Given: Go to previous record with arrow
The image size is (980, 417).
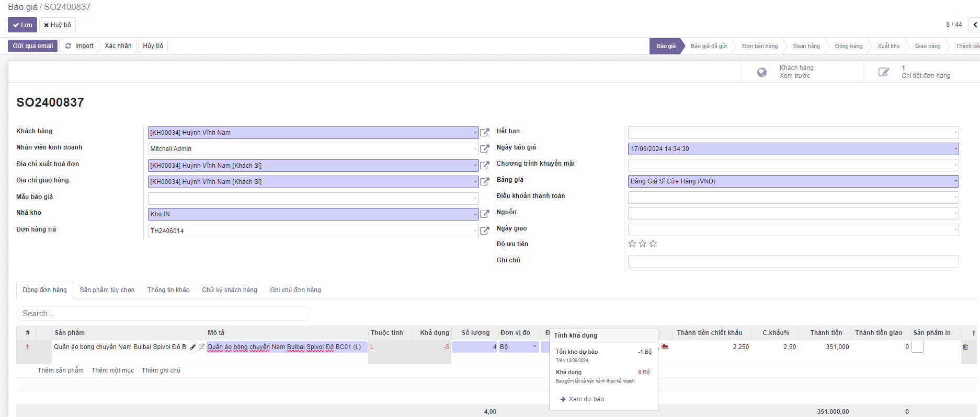Looking at the screenshot, I should point(975,25).
